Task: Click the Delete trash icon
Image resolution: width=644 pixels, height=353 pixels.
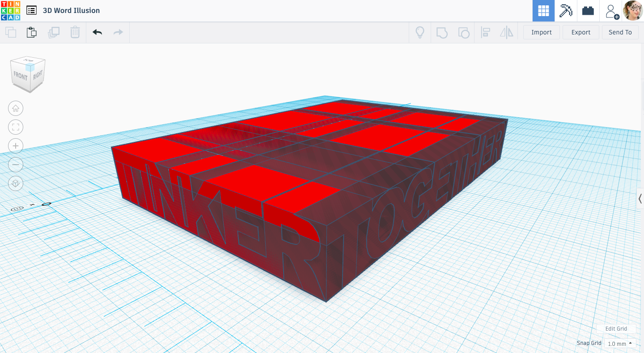Action: (x=75, y=32)
